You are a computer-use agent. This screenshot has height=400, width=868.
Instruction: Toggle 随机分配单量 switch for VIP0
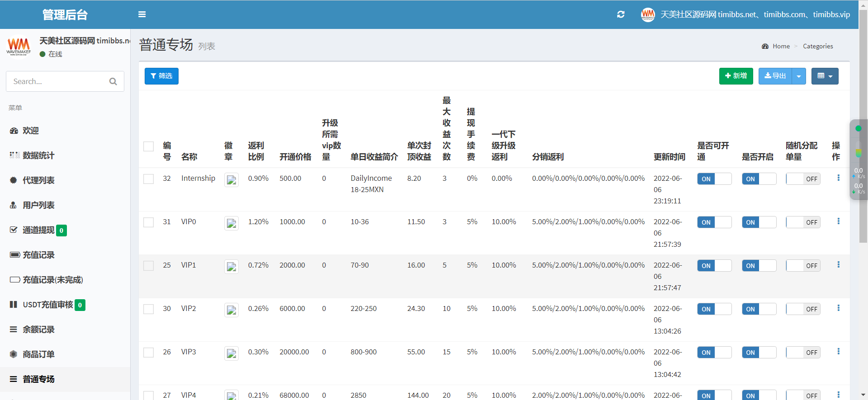[803, 222]
